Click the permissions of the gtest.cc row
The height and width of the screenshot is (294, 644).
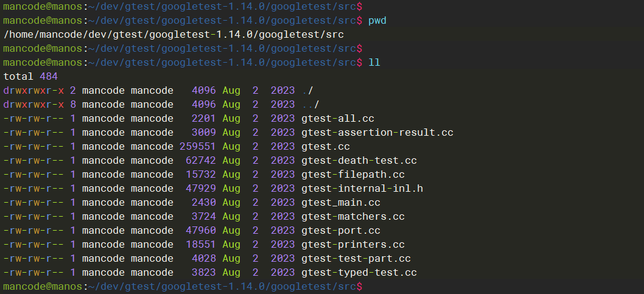click(33, 147)
